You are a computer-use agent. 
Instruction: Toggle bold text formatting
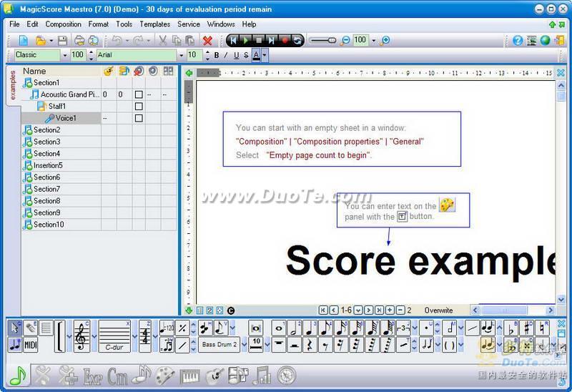[217, 55]
